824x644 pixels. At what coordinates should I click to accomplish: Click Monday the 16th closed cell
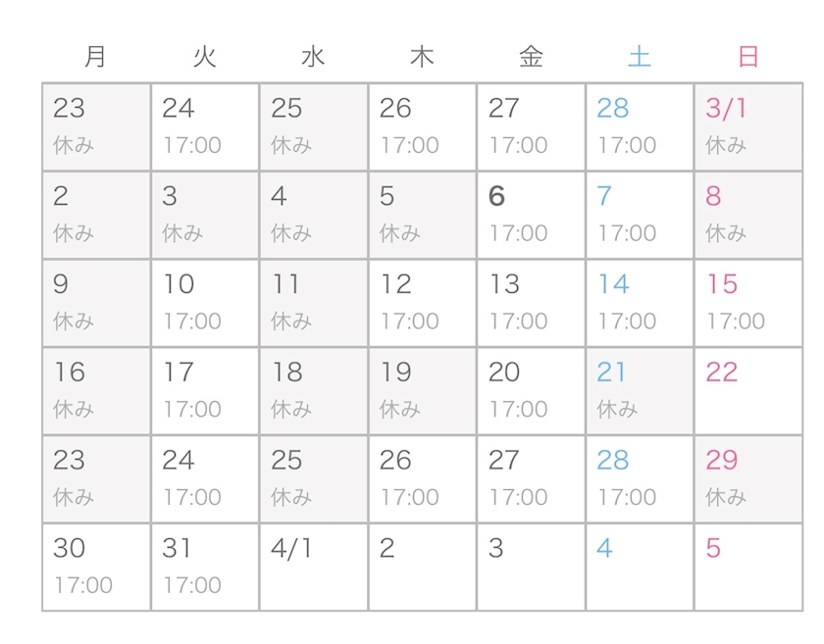[96, 391]
